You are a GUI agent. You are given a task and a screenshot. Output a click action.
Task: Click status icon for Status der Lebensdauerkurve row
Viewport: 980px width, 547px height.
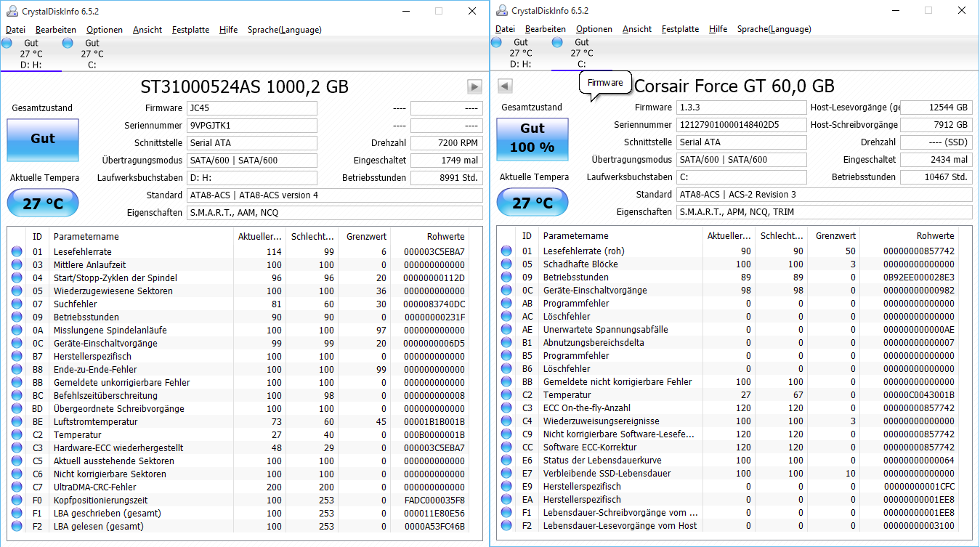tap(506, 461)
